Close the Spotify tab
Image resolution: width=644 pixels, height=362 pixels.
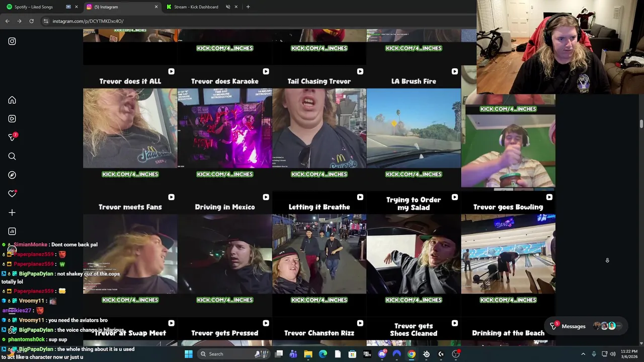pos(76,7)
